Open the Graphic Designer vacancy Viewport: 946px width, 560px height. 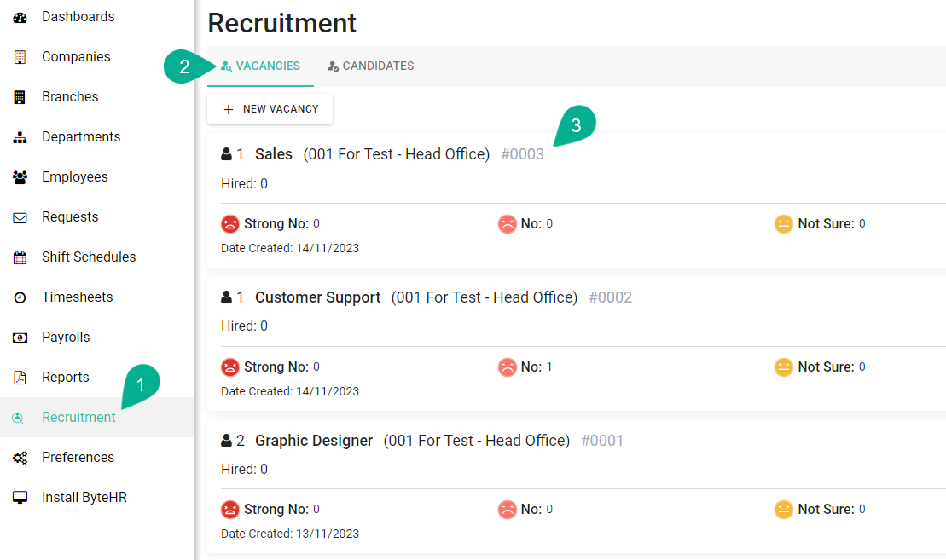click(313, 441)
